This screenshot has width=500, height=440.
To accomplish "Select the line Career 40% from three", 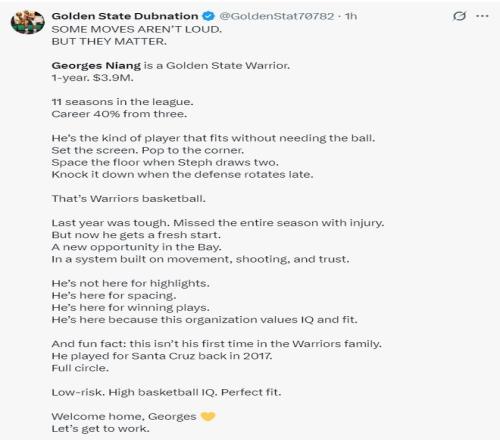I will click(119, 114).
